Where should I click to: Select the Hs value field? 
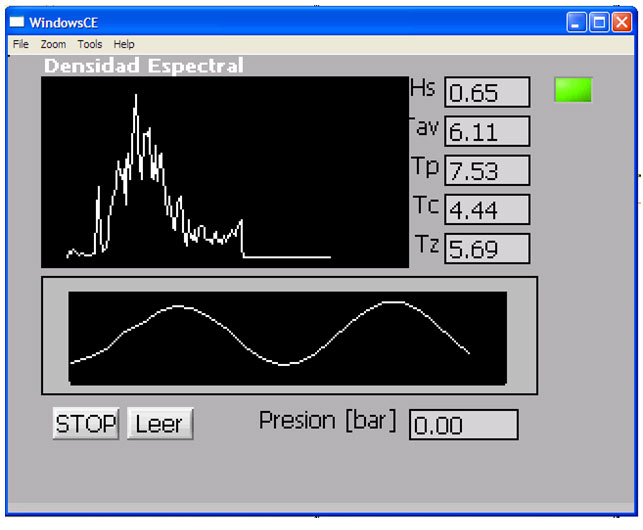coord(487,93)
